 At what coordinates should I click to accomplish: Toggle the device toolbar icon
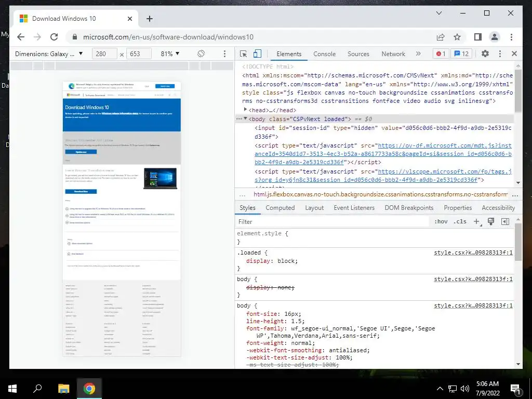click(x=257, y=54)
